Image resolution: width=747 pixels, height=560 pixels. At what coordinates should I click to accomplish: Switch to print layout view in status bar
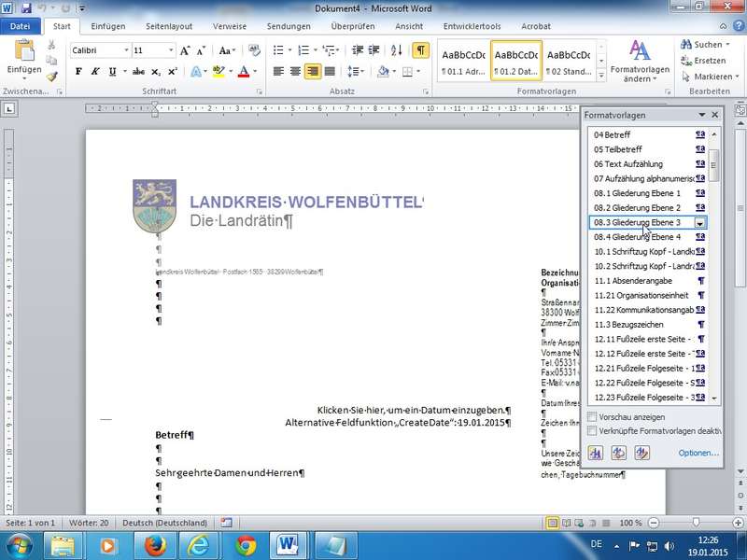coord(553,523)
